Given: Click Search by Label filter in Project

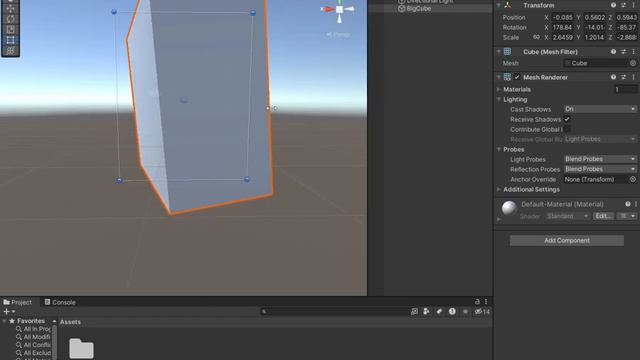Looking at the screenshot, I should 439,312.
